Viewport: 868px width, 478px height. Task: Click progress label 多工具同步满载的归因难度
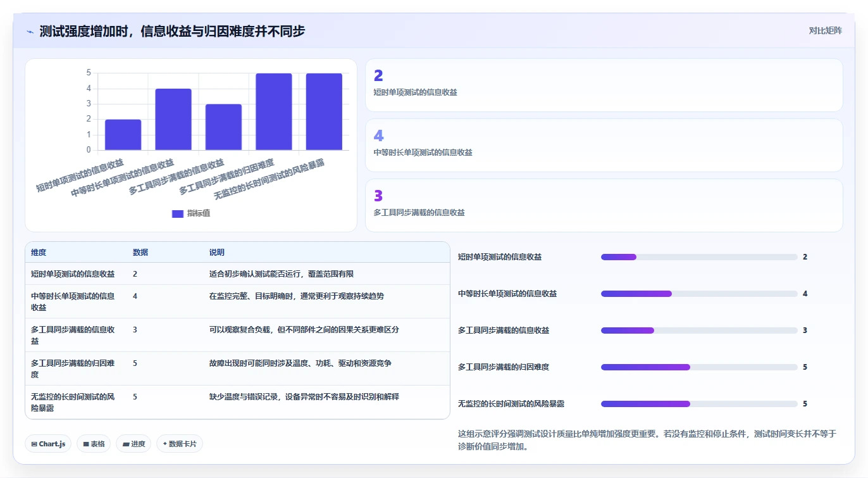[x=504, y=367]
